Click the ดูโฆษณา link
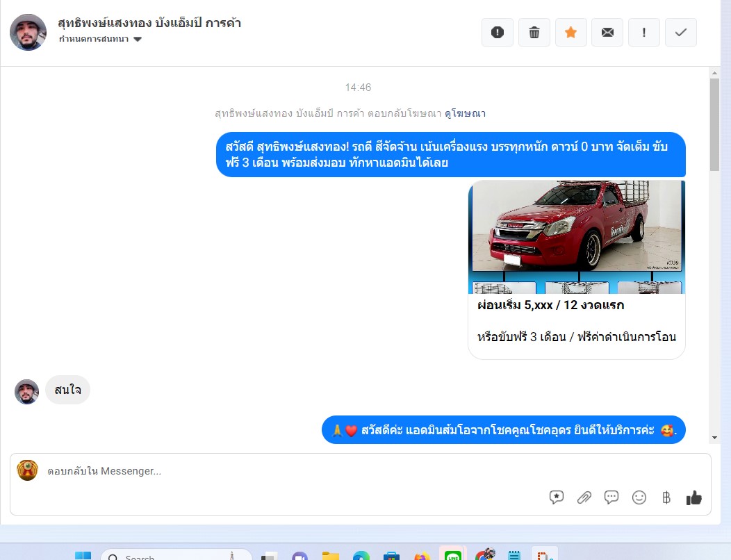 [x=465, y=113]
